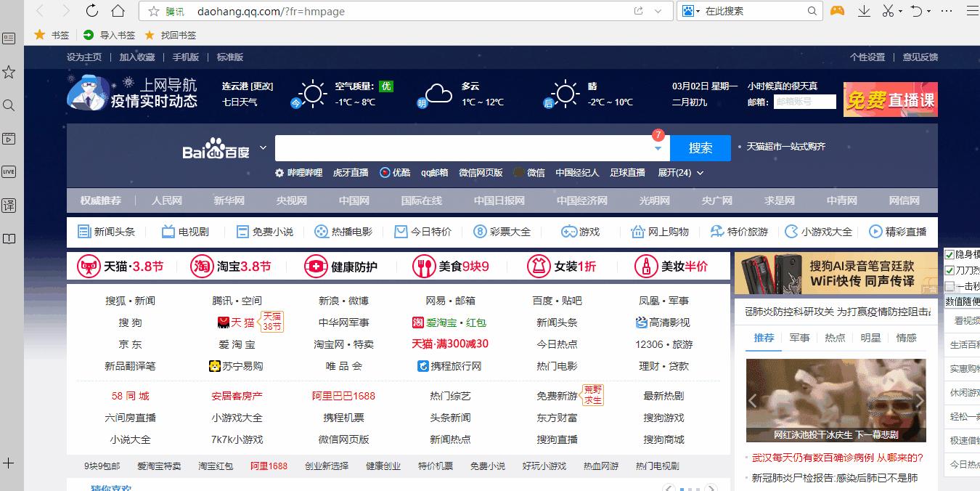Open the screenshot scissors tool
Viewport: 980px width, 491px height.
(888, 11)
